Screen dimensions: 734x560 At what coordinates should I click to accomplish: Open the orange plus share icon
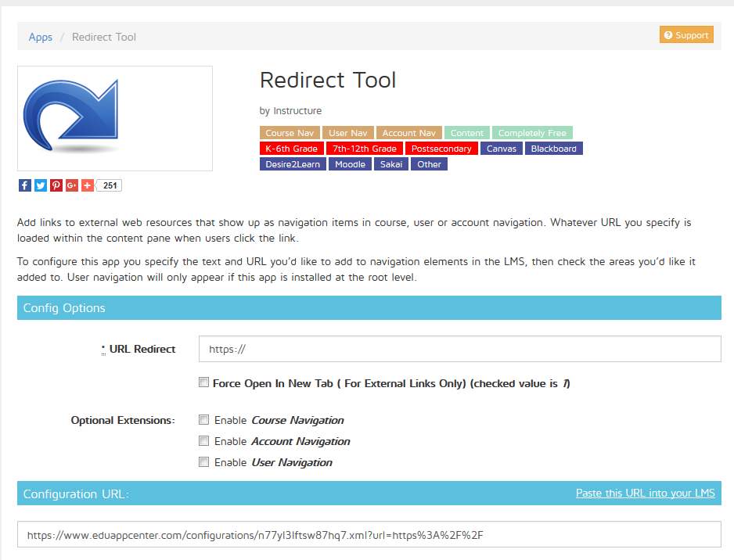87,185
